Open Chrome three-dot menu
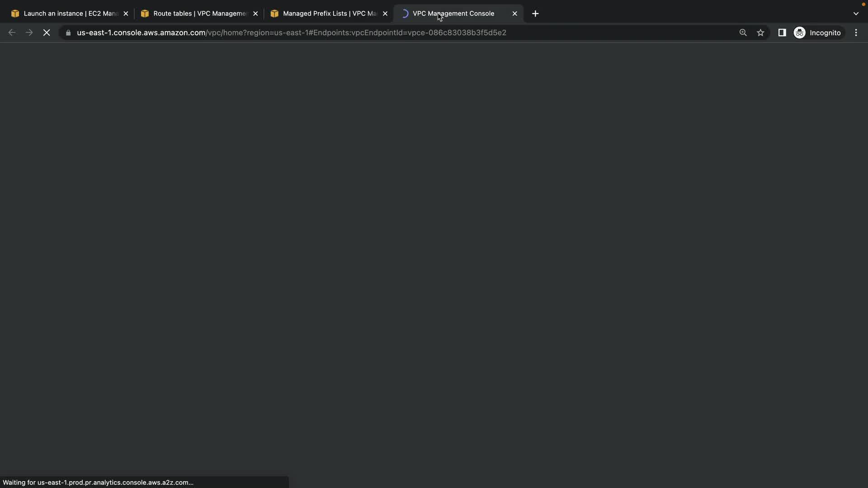 point(856,33)
